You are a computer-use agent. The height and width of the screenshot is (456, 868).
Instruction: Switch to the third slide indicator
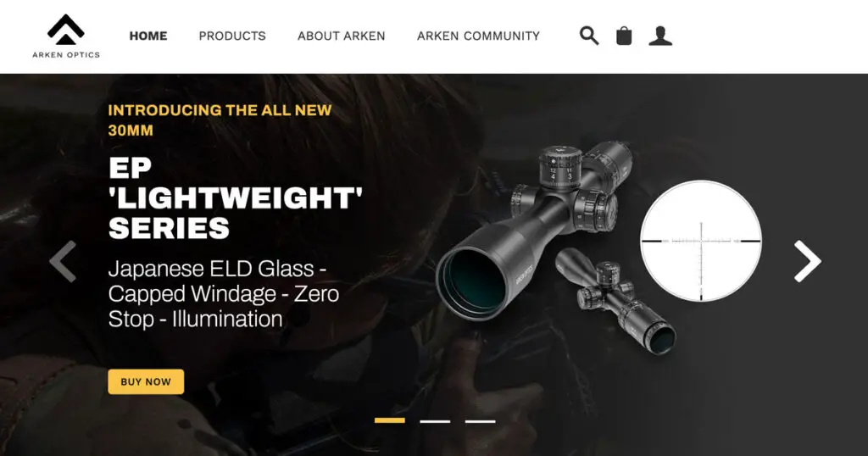(481, 421)
